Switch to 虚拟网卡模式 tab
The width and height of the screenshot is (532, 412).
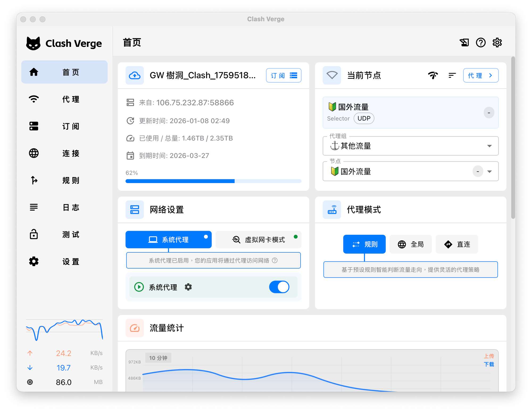tap(259, 240)
